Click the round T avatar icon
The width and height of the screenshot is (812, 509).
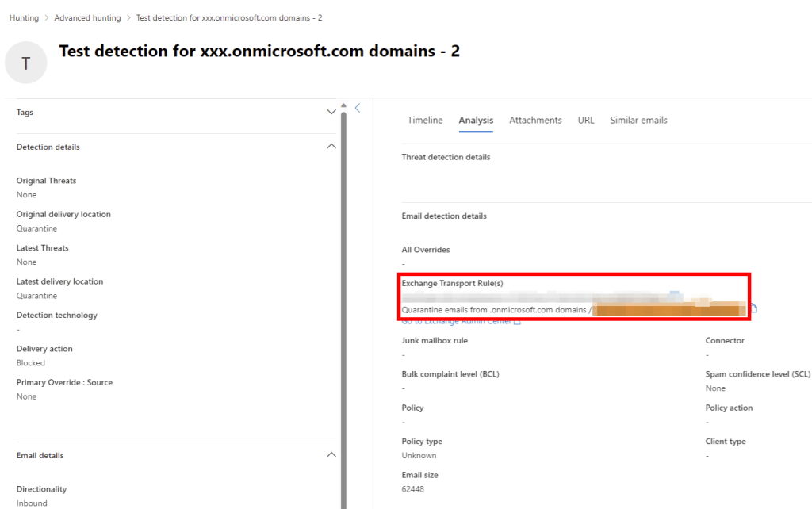coord(26,63)
